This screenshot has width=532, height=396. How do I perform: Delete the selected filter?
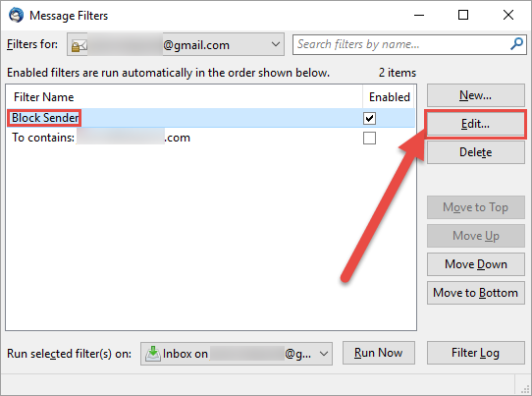pyautogui.click(x=476, y=152)
